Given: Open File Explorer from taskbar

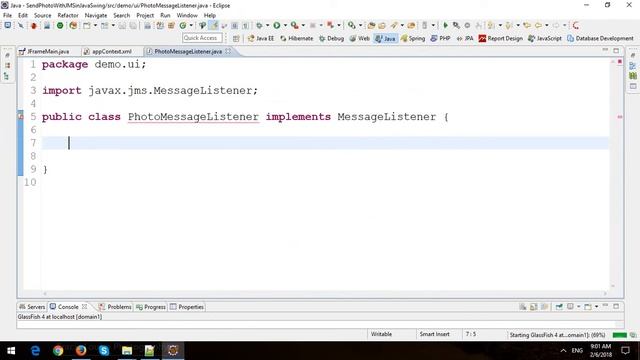Looking at the screenshot, I should click(127, 350).
